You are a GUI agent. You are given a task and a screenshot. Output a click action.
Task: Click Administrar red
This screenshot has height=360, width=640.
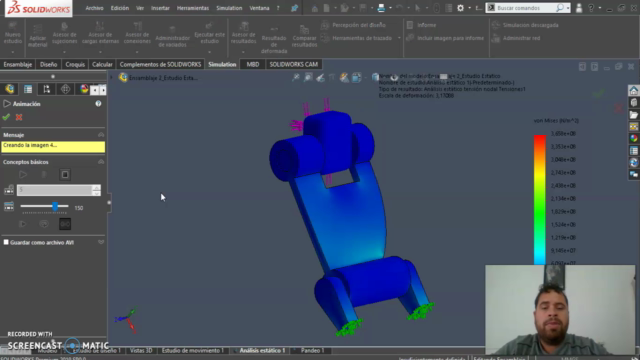point(516,38)
